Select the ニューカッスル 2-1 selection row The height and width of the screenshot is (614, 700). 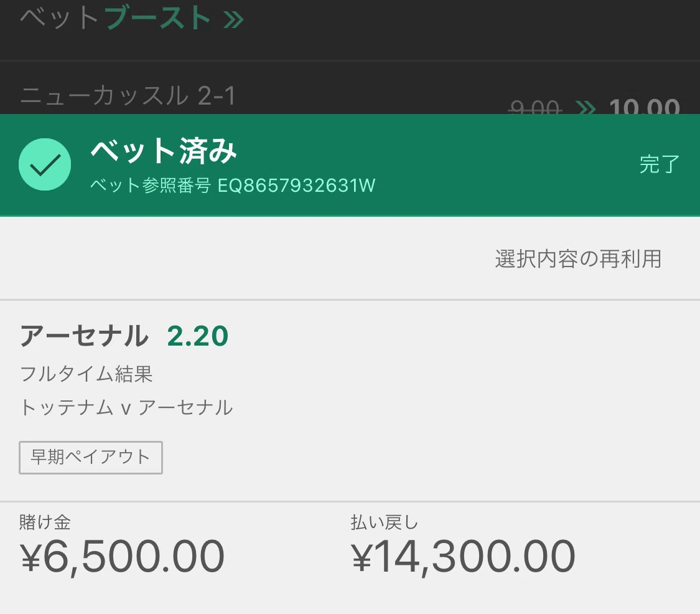350,92
